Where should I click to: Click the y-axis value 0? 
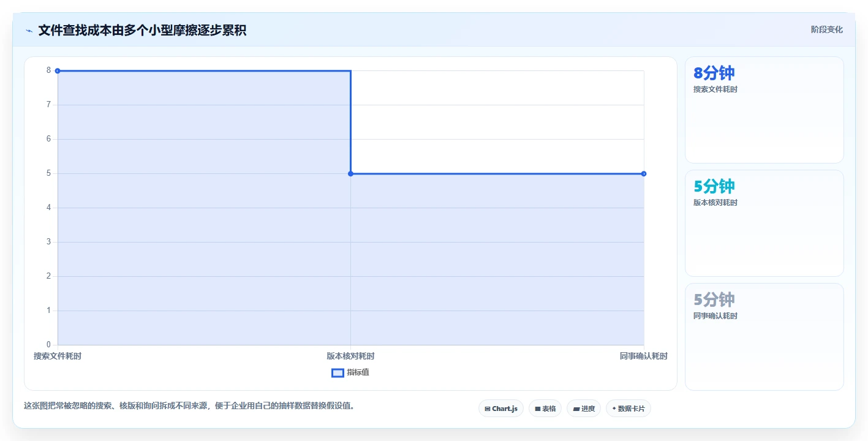pyautogui.click(x=48, y=345)
